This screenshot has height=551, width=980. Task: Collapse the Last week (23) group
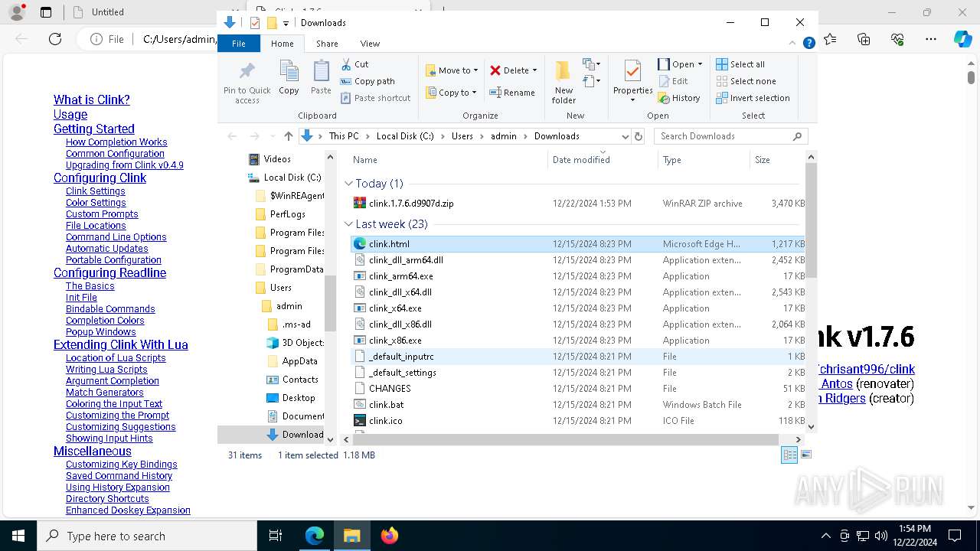tap(349, 224)
